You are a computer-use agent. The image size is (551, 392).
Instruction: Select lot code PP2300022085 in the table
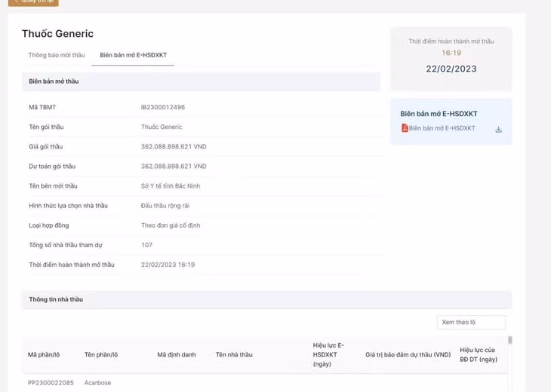tap(51, 383)
